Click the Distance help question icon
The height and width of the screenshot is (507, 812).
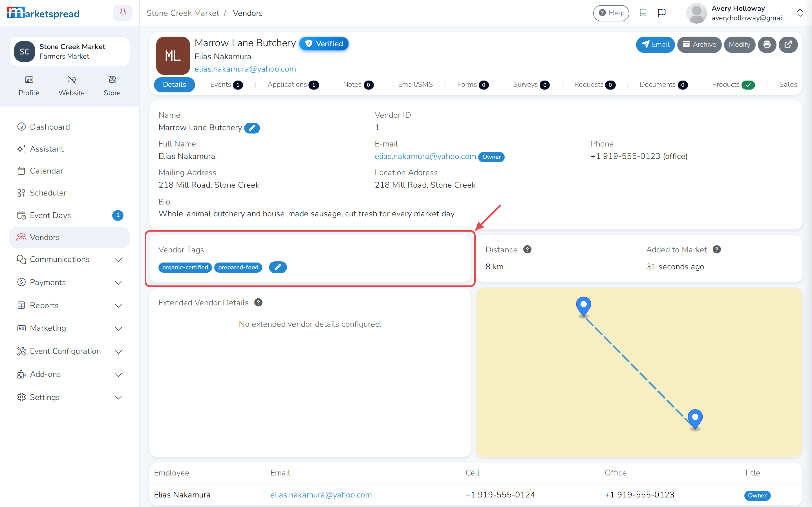click(x=527, y=250)
